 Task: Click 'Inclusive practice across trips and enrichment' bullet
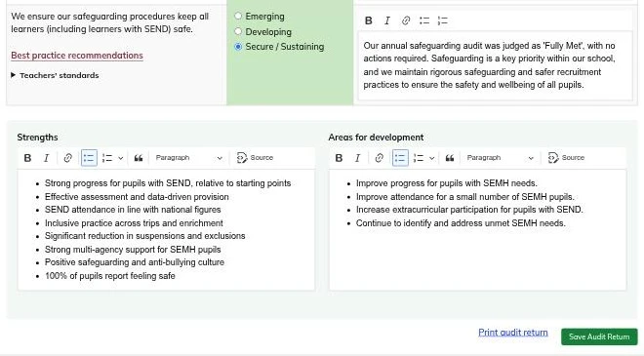(x=134, y=223)
